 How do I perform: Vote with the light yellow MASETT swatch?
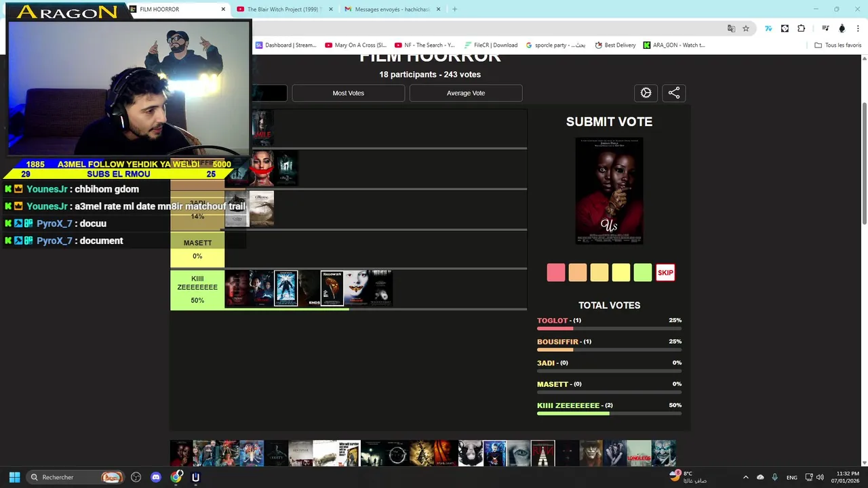621,272
